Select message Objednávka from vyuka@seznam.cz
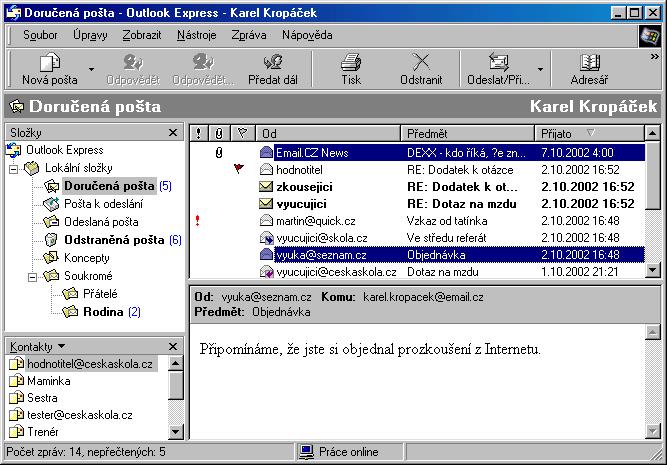 [x=417, y=254]
